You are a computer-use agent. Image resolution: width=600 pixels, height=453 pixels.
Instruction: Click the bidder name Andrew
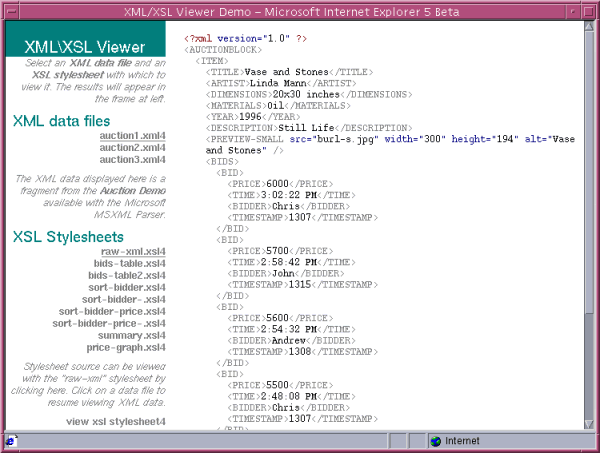coord(289,341)
